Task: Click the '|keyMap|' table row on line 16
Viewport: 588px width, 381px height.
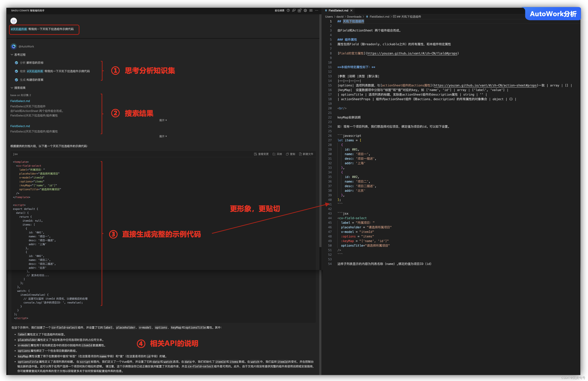Action: click(x=423, y=90)
